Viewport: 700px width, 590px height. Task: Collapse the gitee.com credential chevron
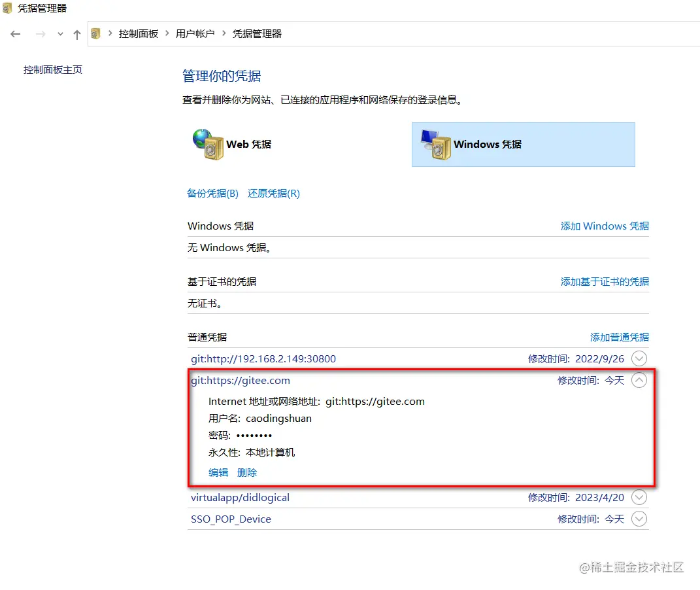pyautogui.click(x=639, y=380)
